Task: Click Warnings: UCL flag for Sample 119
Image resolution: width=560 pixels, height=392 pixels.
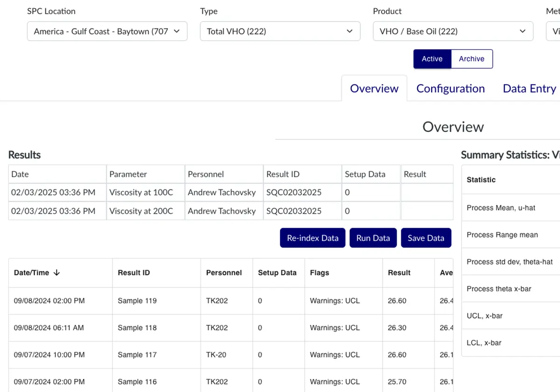Action: pyautogui.click(x=335, y=301)
